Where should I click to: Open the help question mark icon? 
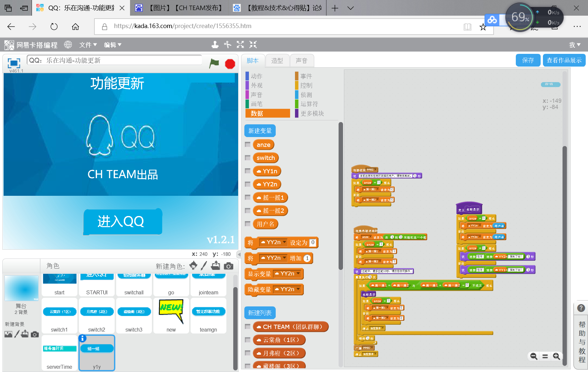tap(581, 308)
